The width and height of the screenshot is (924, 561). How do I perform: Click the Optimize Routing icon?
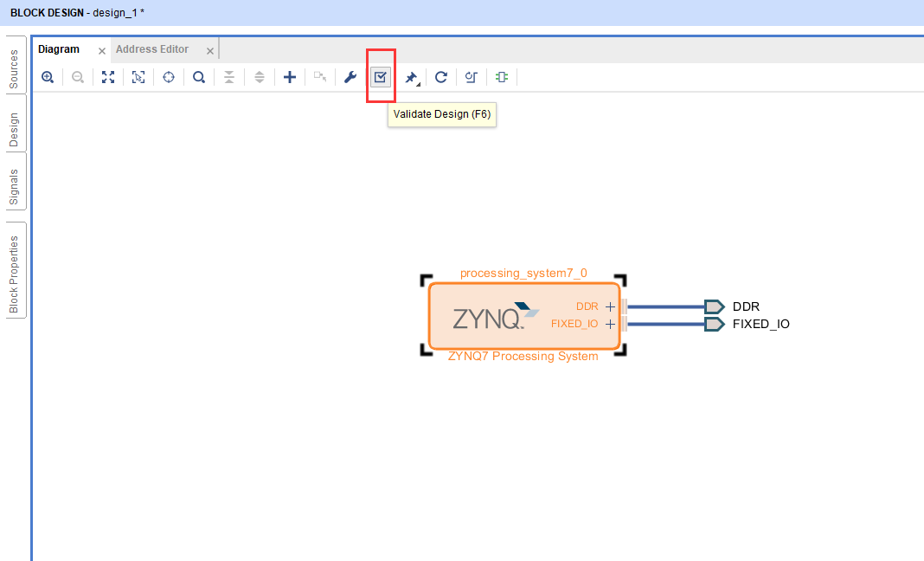coord(472,77)
